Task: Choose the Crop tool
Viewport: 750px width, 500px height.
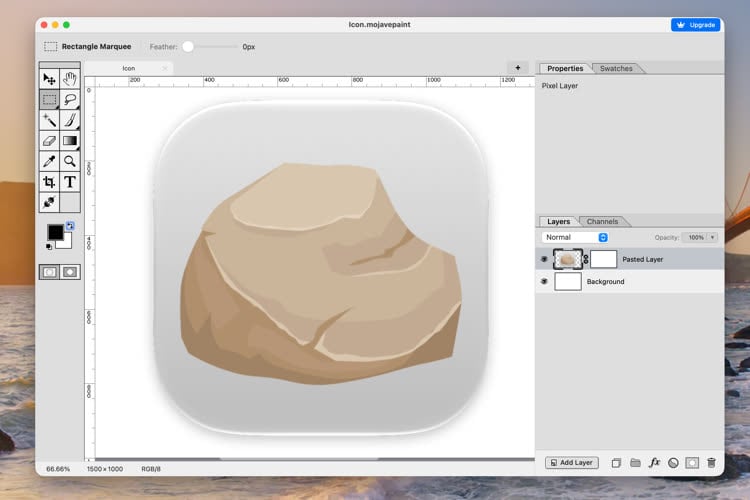Action: [x=49, y=182]
